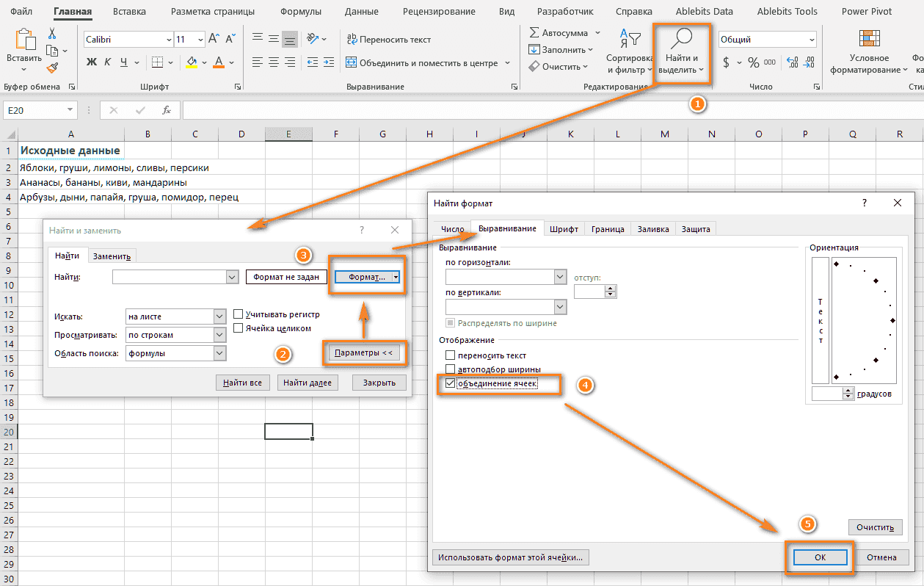Open the Calibri font name dropdown
This screenshot has width=924, height=586.
tap(167, 40)
